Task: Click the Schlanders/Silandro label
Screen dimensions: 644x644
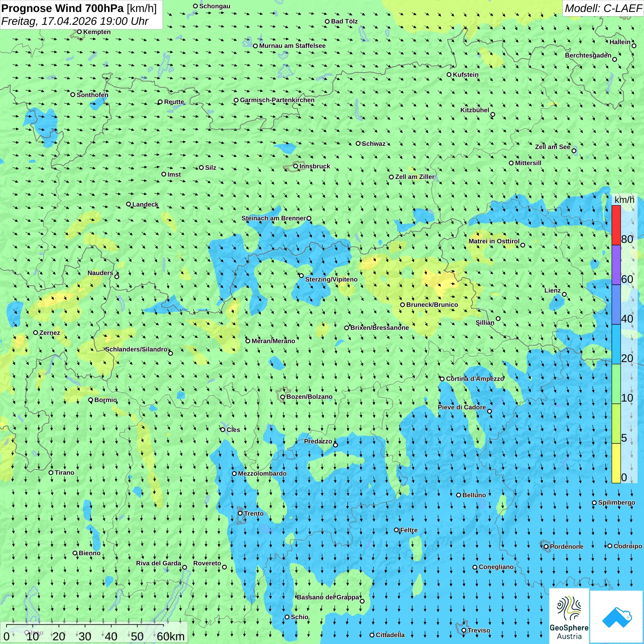Action: click(136, 349)
